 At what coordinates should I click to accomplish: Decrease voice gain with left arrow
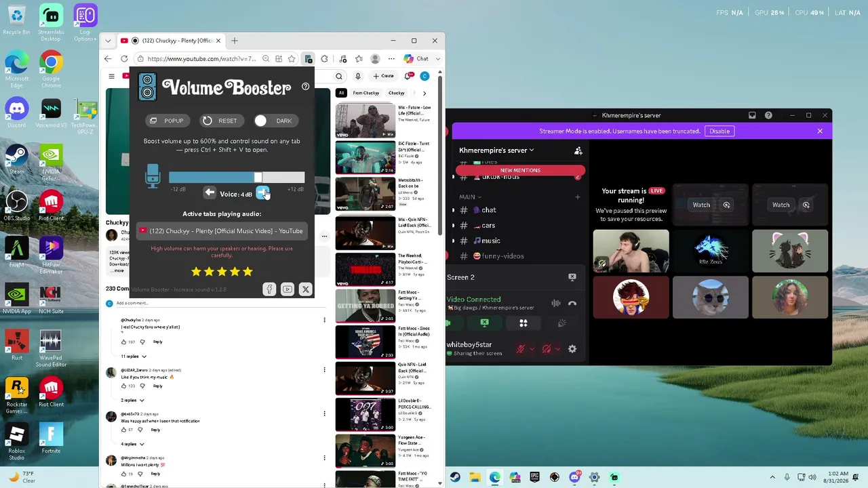(210, 193)
